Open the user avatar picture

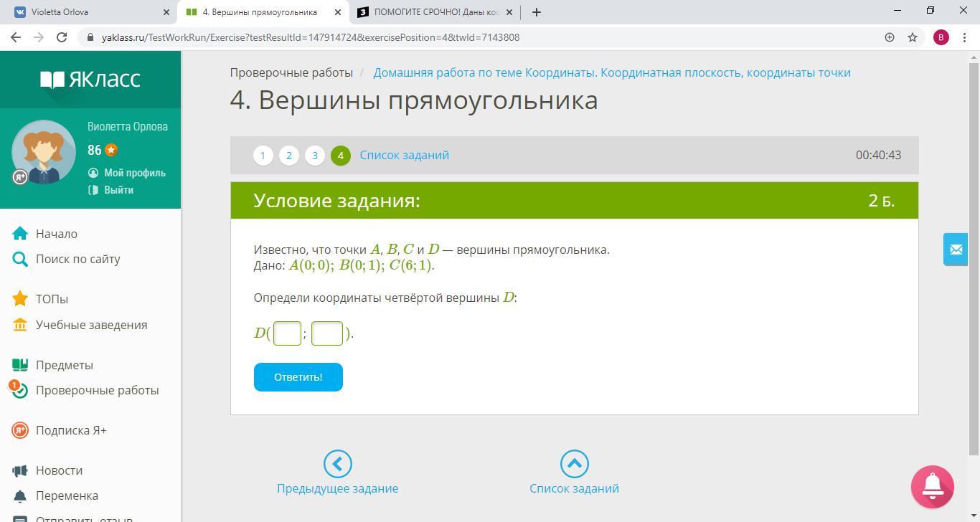click(43, 152)
